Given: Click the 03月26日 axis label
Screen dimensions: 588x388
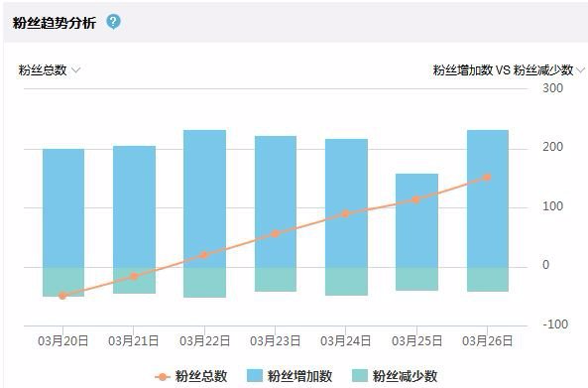Looking at the screenshot, I should coord(488,340).
